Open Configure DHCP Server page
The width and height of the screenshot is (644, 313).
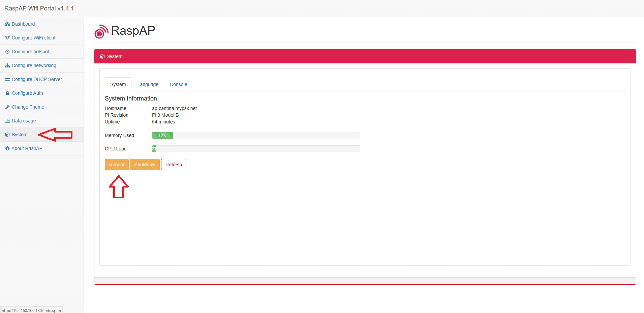(37, 79)
